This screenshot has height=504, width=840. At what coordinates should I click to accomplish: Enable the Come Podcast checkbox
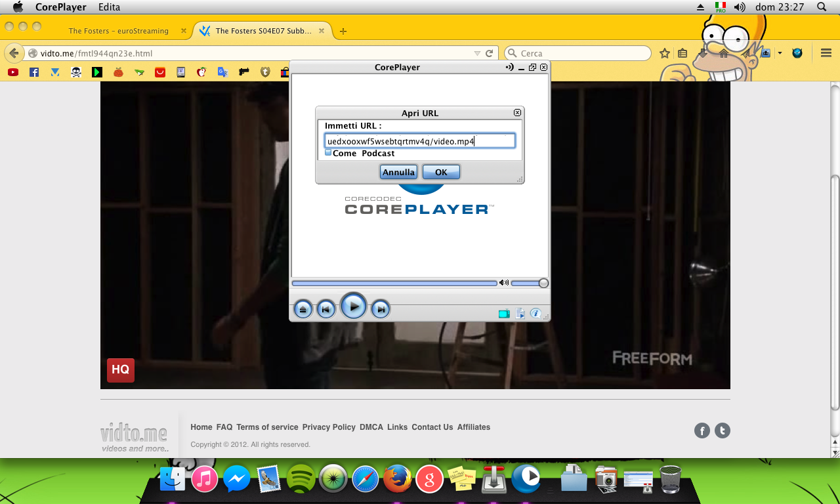(328, 152)
